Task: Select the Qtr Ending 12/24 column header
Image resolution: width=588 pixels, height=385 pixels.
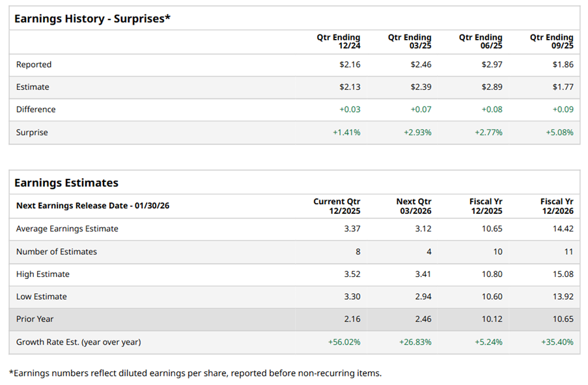Action: click(339, 42)
